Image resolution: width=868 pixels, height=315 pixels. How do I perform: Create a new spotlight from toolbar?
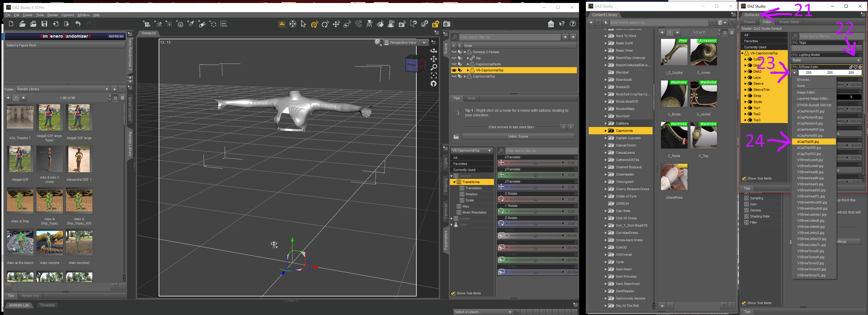191,24
